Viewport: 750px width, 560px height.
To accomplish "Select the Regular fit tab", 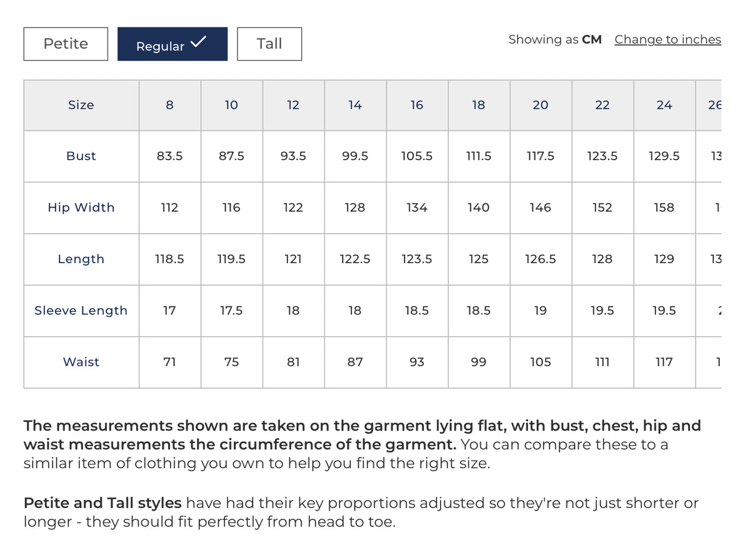I will tap(172, 44).
